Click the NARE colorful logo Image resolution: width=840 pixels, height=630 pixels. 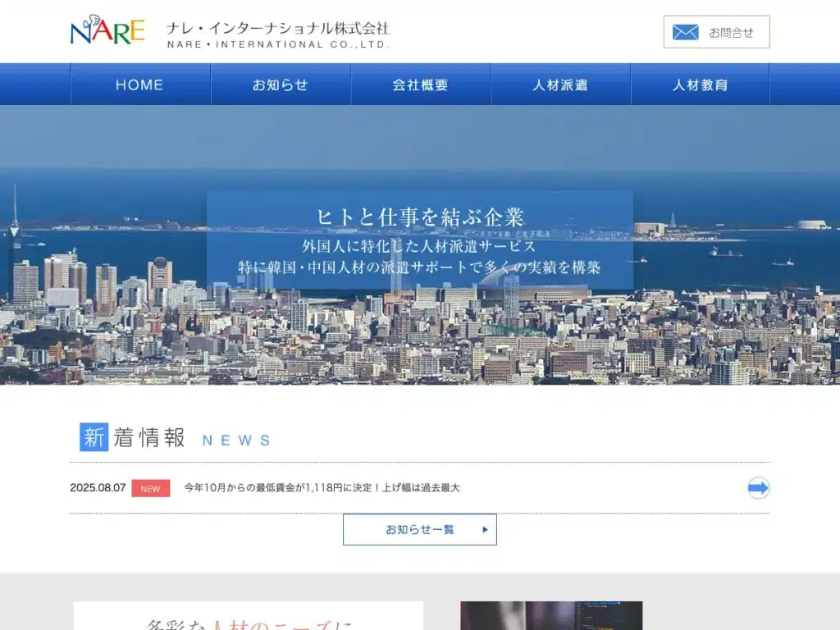coord(107,30)
